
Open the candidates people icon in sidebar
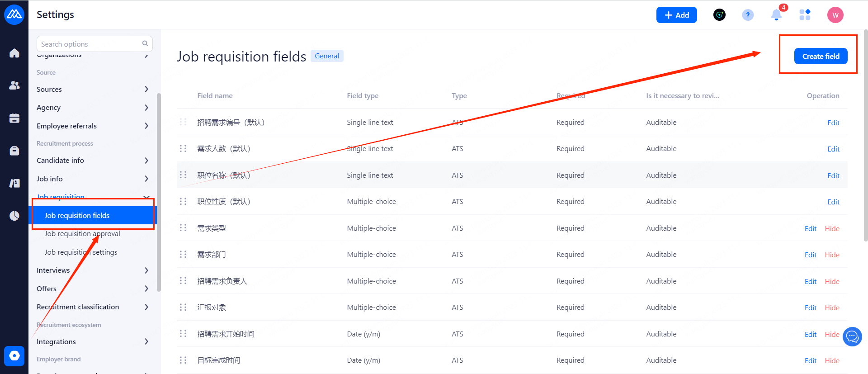coord(14,85)
